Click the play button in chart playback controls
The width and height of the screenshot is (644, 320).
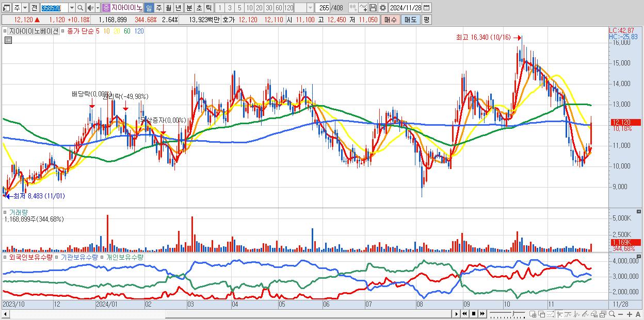(457, 314)
